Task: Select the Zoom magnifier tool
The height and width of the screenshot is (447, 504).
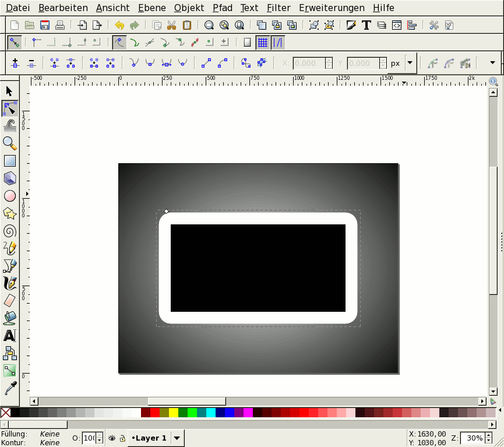Action: coord(10,143)
